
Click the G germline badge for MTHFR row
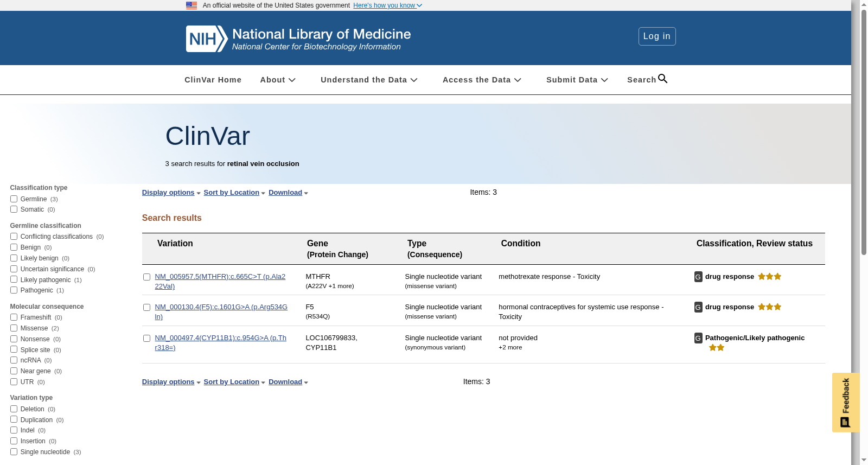698,277
